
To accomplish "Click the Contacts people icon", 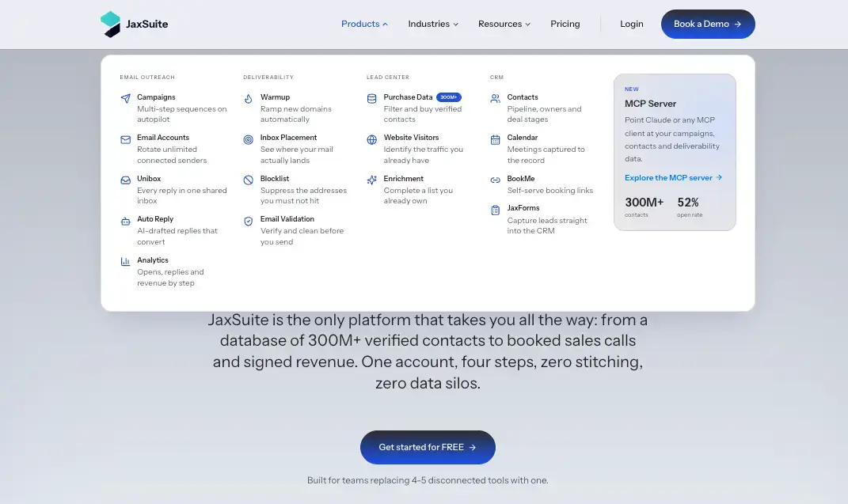I will pos(495,98).
